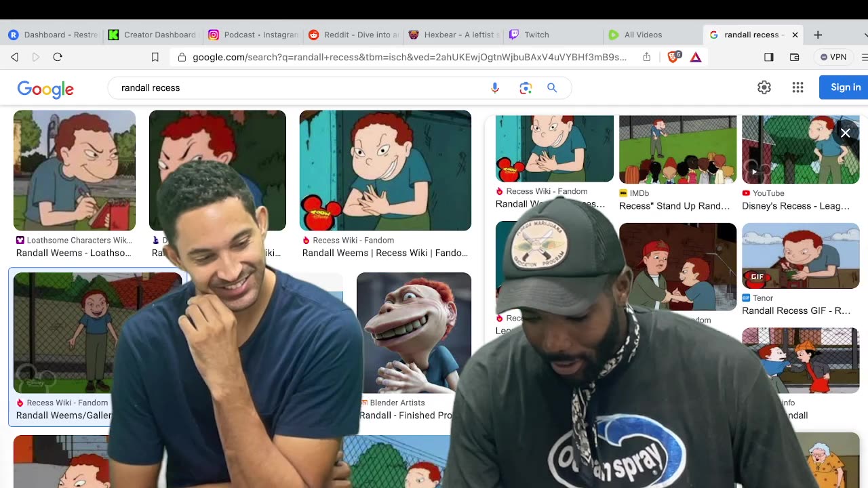Open the Google apps grid

coord(798,87)
